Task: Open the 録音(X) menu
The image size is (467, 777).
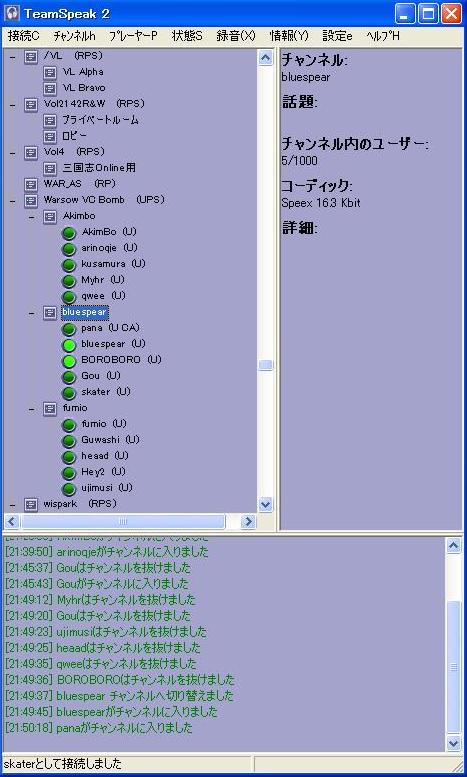Action: [236, 36]
